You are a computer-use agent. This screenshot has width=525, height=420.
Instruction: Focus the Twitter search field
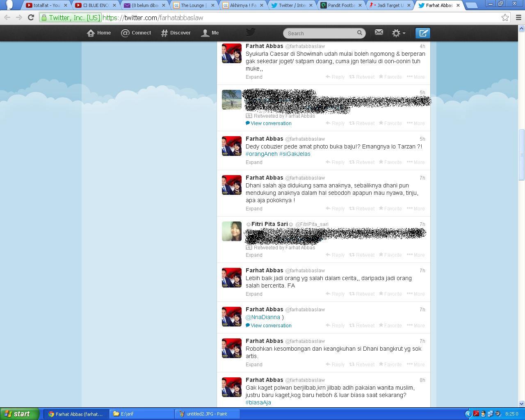click(324, 33)
